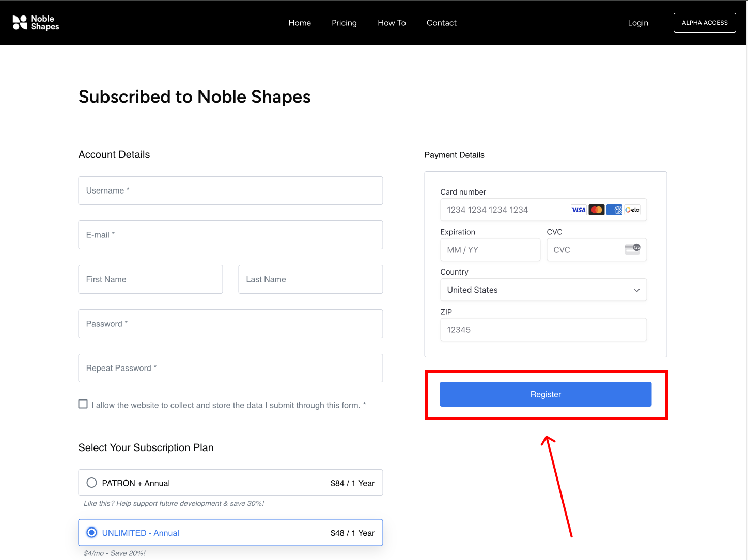The width and height of the screenshot is (748, 560).
Task: Select the PATRON + Annual plan
Action: [91, 483]
